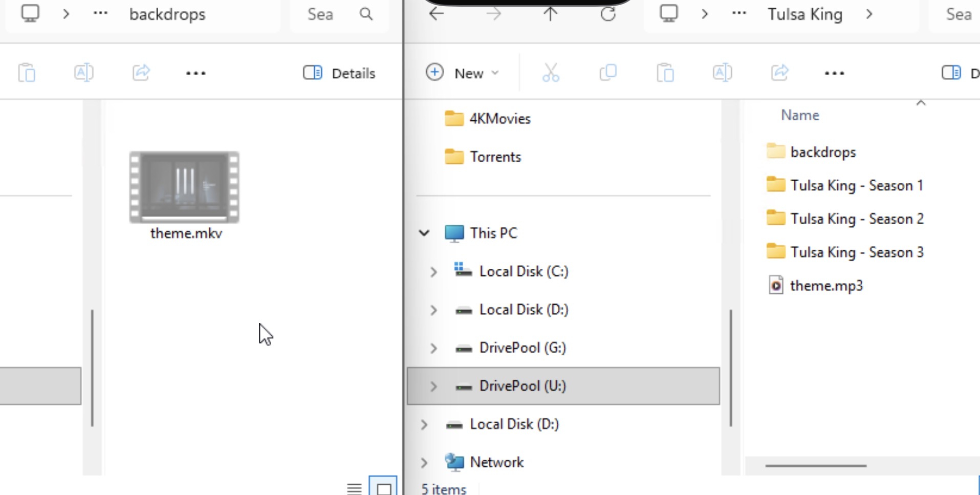
Task: Go back in the Tulsa King window
Action: pos(436,14)
